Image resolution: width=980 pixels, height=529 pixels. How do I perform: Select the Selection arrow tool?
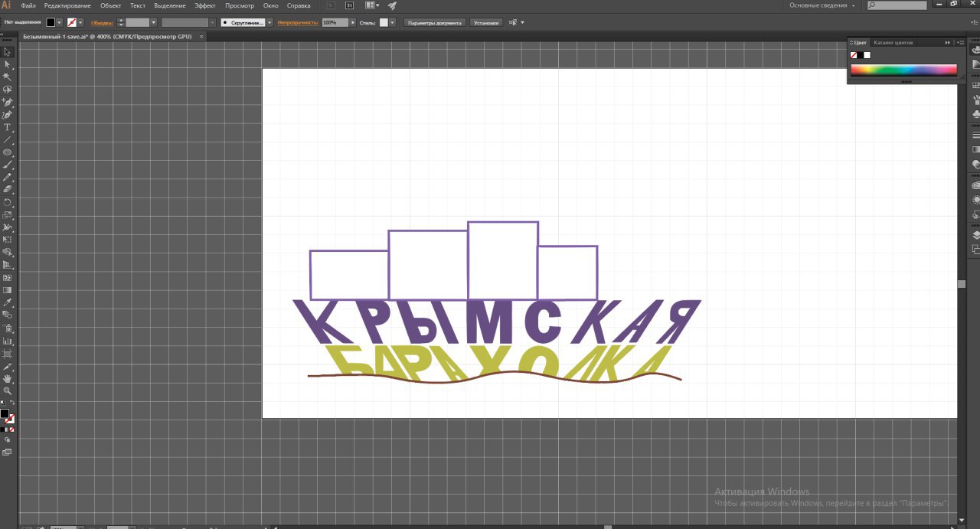8,52
